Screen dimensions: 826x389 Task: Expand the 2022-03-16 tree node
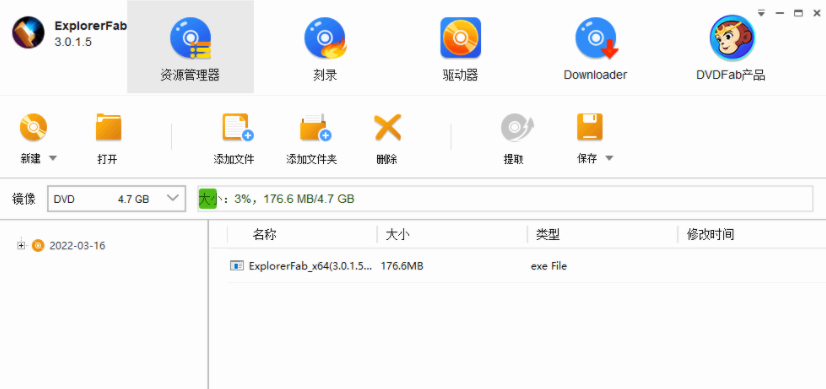[x=21, y=245]
